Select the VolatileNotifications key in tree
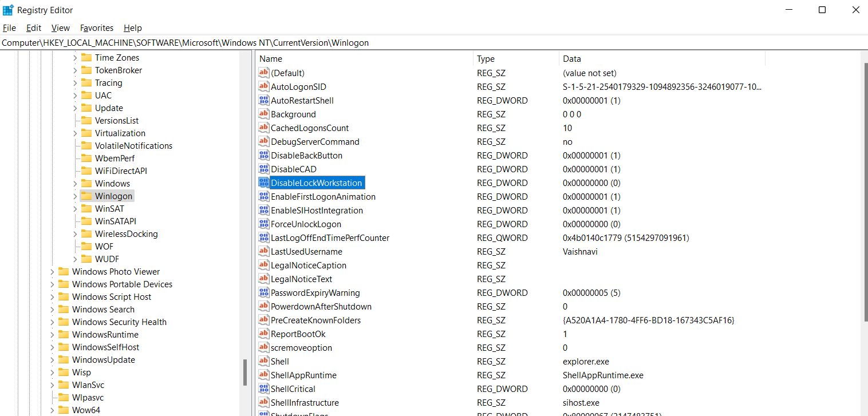Screen dimensions: 868x416 point(133,146)
